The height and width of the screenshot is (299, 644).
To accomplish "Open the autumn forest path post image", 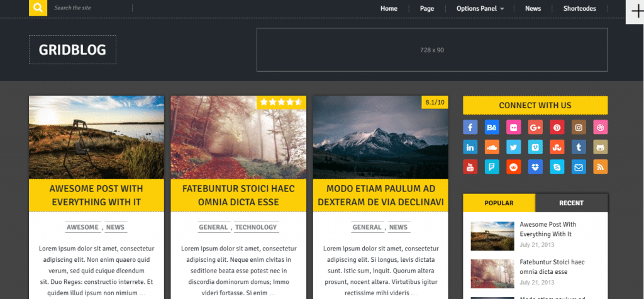I will pyautogui.click(x=238, y=137).
